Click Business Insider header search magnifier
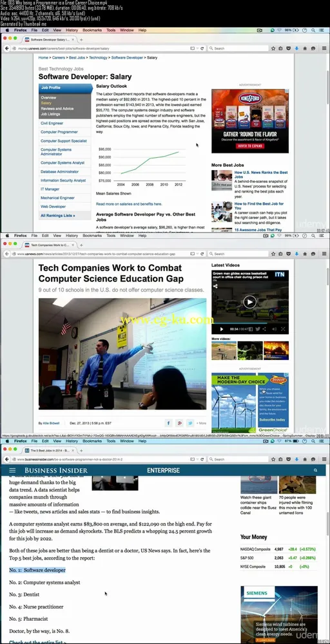The height and width of the screenshot is (644, 330). [315, 470]
